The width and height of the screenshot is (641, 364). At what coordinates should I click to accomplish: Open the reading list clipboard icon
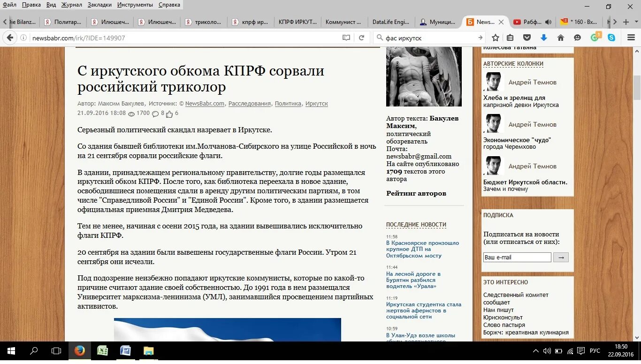click(x=510, y=37)
